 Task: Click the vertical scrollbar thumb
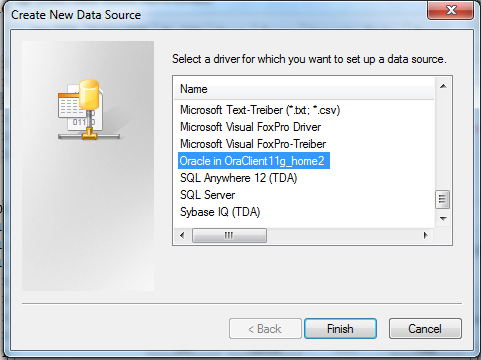443,199
